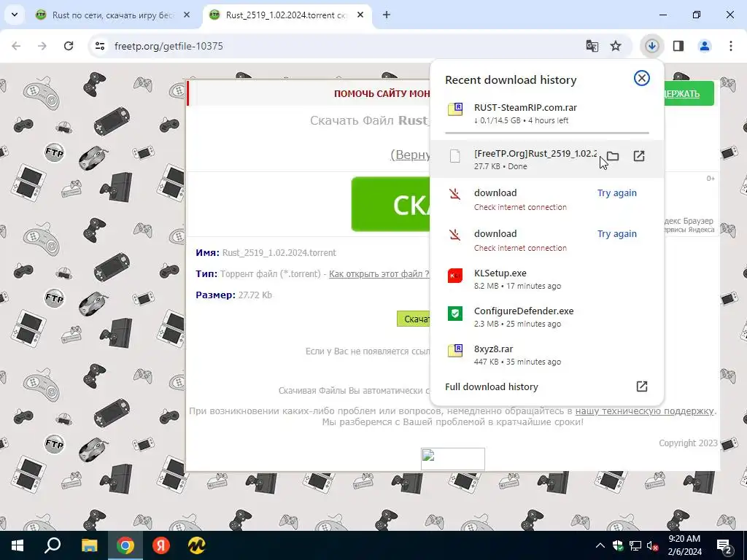This screenshot has height=560, width=747.
Task: Open 'нашу техническую поддержку' link
Action: [x=645, y=411]
